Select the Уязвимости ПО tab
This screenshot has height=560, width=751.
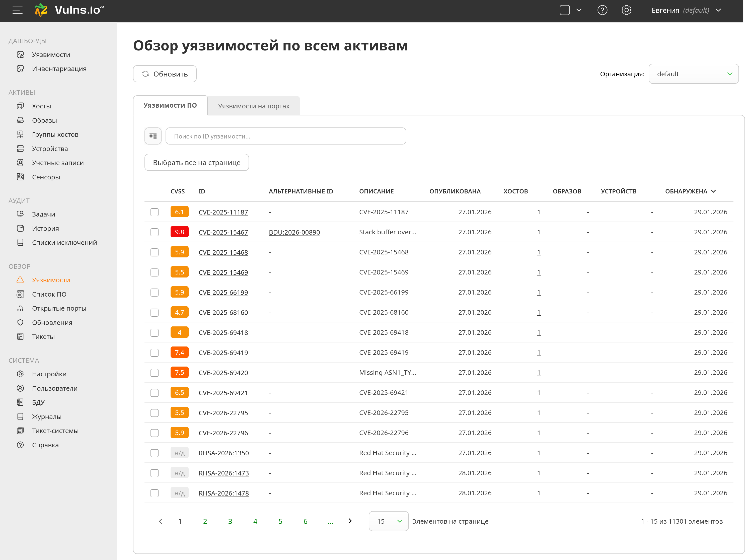click(x=170, y=105)
